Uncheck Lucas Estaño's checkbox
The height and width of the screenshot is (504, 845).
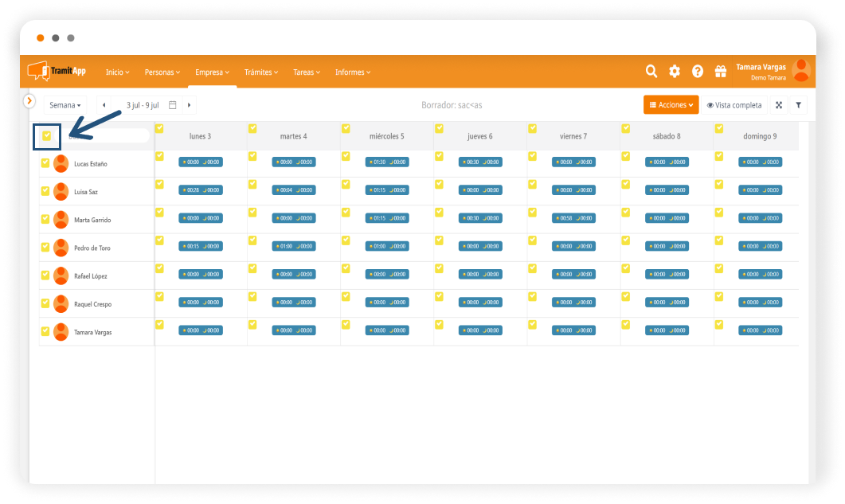pyautogui.click(x=45, y=163)
